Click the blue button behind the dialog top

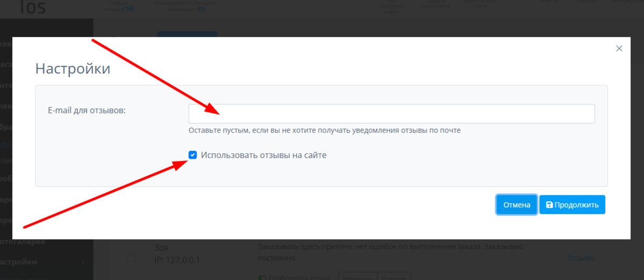click(x=187, y=34)
